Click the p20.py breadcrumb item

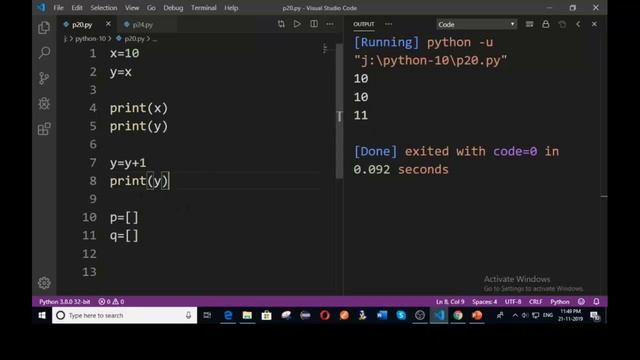click(131, 38)
